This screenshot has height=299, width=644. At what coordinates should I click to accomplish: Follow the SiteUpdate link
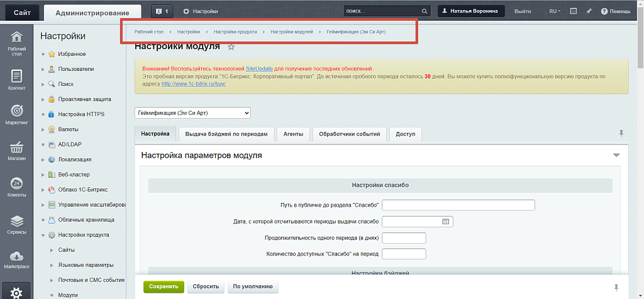pyautogui.click(x=259, y=68)
